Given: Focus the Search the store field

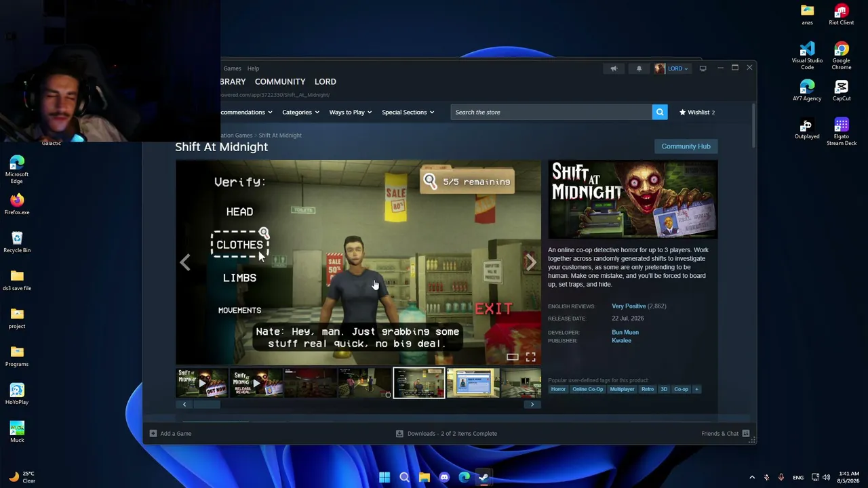Looking at the screenshot, I should [x=551, y=112].
